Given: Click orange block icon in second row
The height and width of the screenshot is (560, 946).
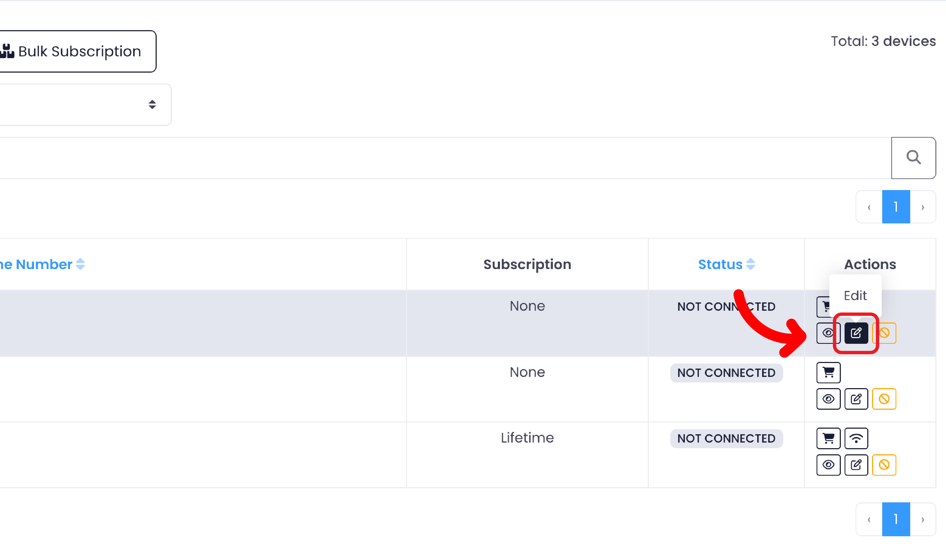Looking at the screenshot, I should tap(884, 399).
